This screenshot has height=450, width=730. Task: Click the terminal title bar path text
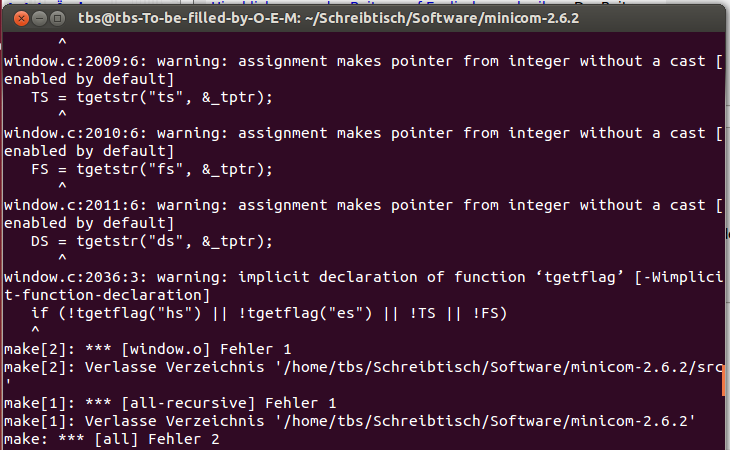click(328, 18)
